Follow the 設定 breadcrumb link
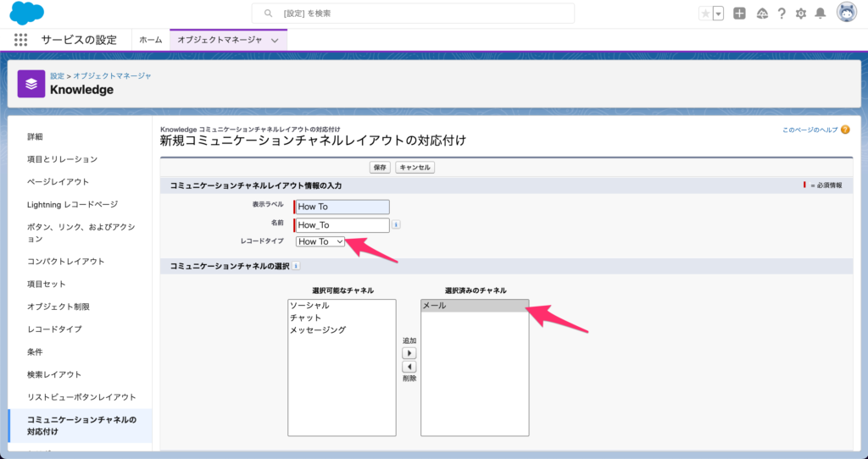The width and height of the screenshot is (868, 459). [57, 75]
